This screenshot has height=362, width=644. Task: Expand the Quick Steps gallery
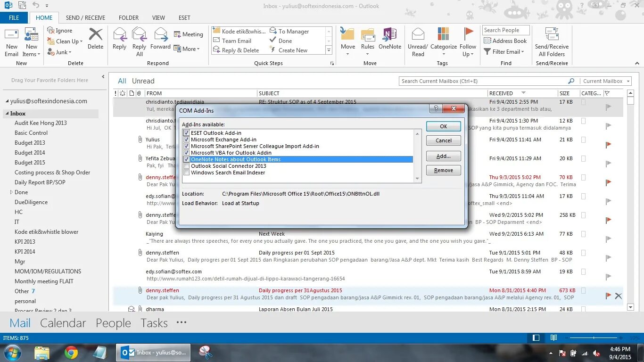(x=329, y=50)
